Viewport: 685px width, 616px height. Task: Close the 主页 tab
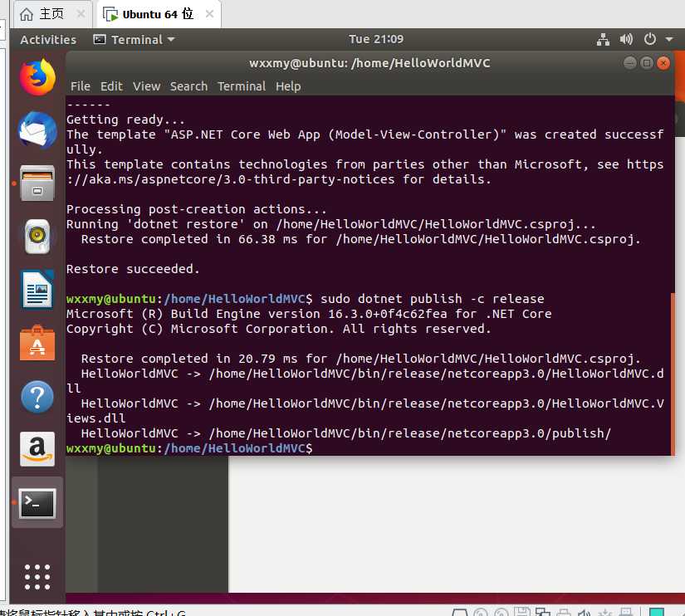coord(81,14)
